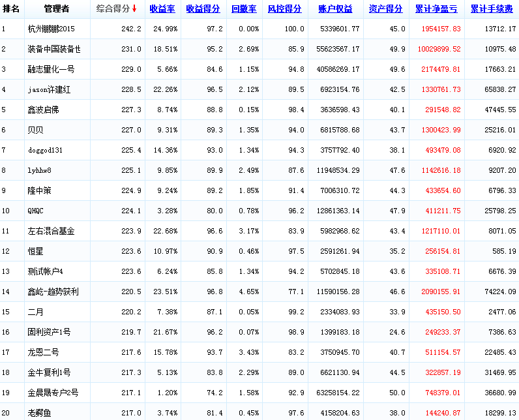Screen dimensions: 519x420
Task: Click return rate 22.68%
Action: (x=165, y=231)
